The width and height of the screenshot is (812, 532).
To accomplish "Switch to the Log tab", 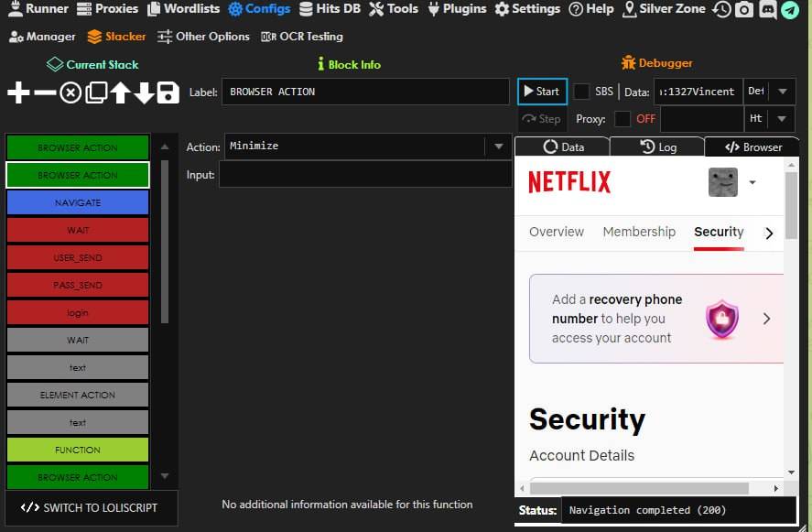I will pos(657,147).
